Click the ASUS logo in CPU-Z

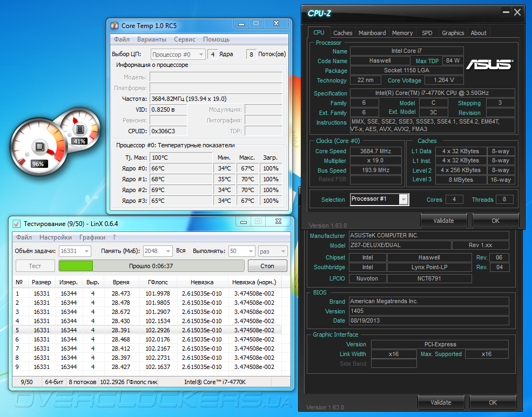pyautogui.click(x=490, y=65)
